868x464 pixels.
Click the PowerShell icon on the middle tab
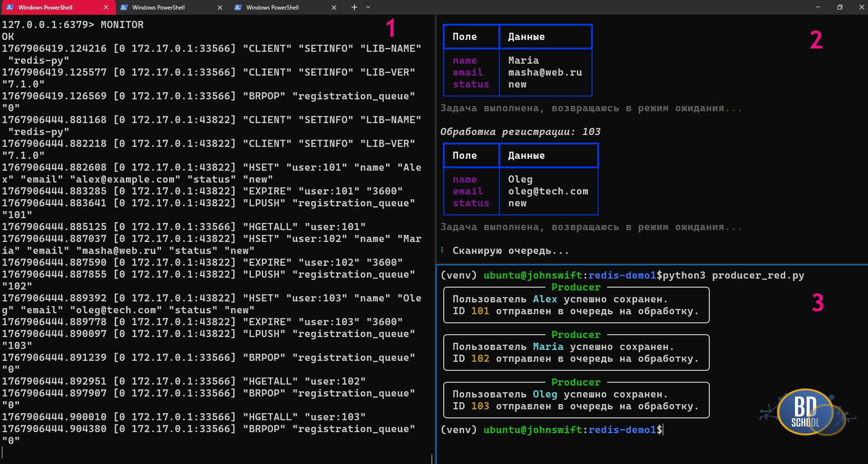[x=124, y=7]
